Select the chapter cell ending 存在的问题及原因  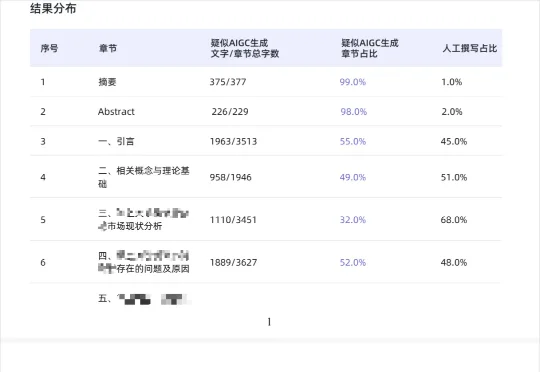tap(144, 262)
